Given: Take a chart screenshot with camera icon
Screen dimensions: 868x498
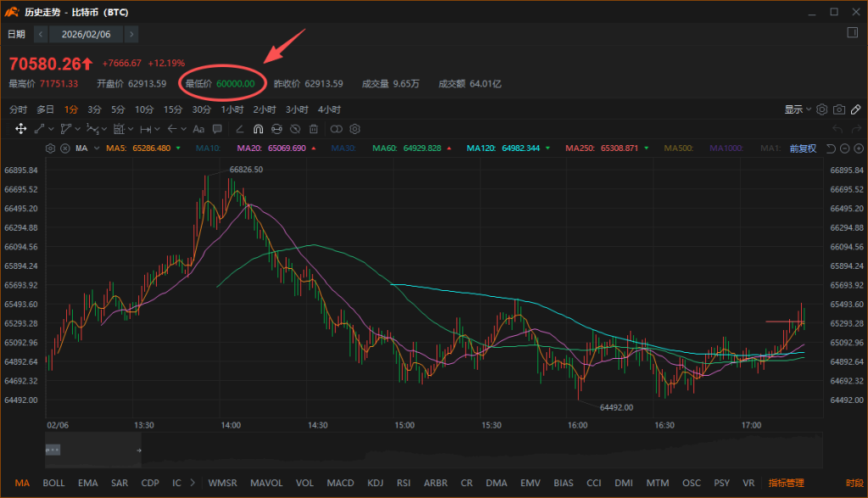Looking at the screenshot, I should tap(838, 109).
